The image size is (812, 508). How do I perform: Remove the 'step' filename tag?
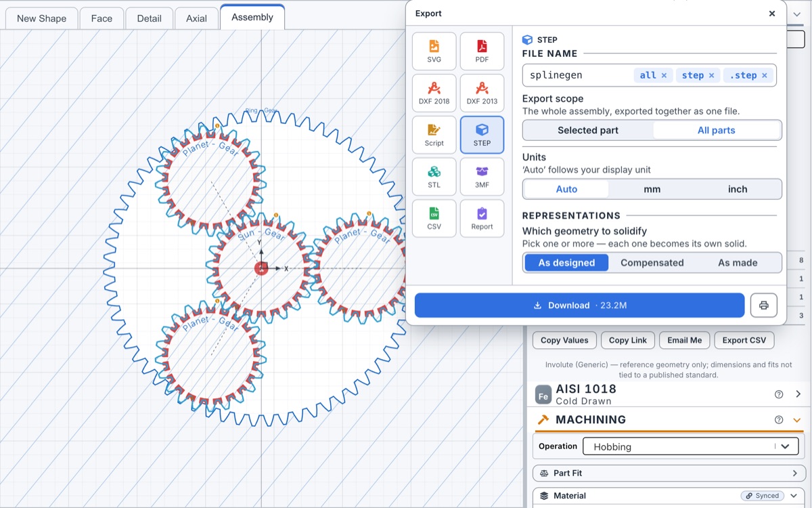pos(712,75)
